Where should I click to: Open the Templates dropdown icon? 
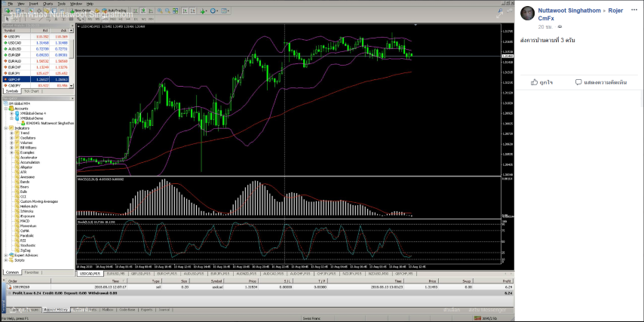[225, 11]
